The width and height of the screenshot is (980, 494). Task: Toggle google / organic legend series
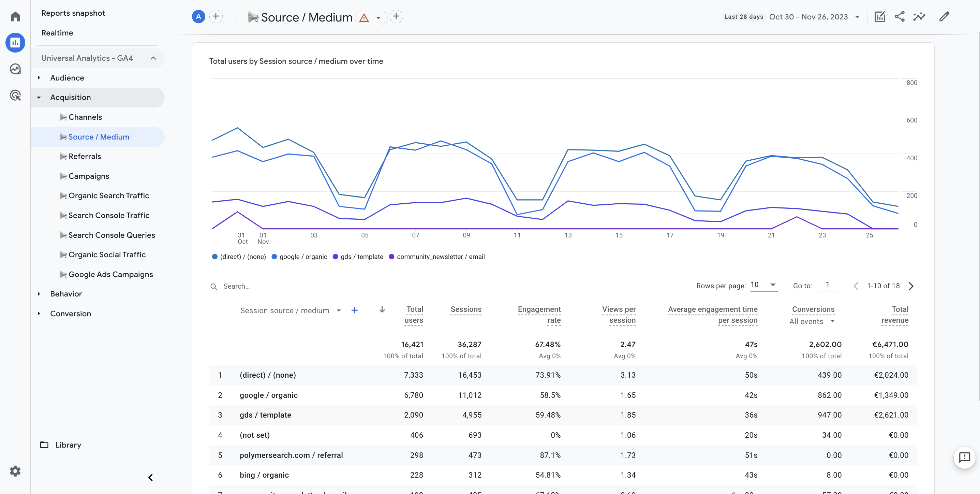pyautogui.click(x=299, y=257)
